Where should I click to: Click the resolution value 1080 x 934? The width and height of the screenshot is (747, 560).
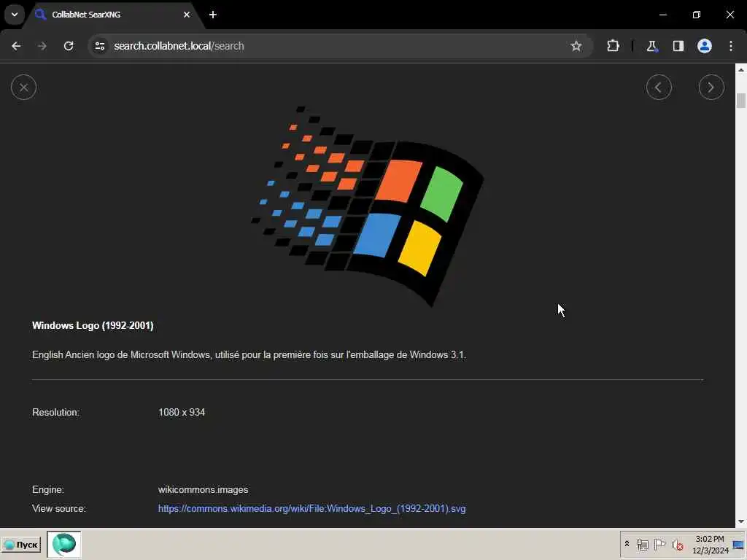coord(182,413)
